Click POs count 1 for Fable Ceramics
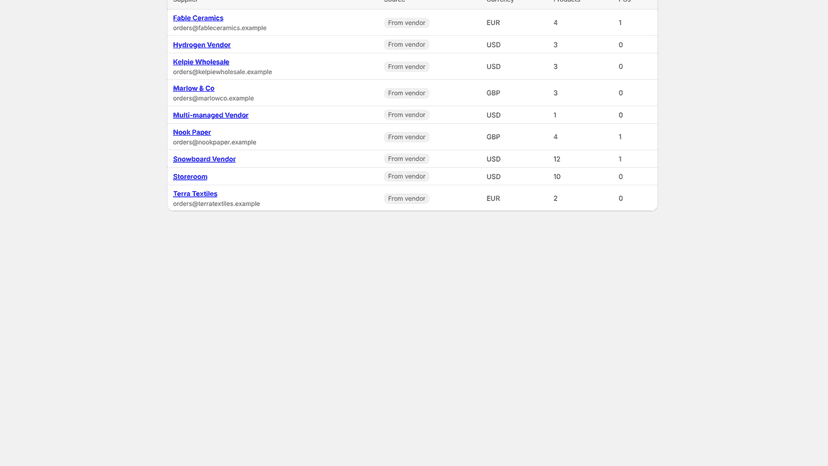The image size is (828, 466). (x=620, y=23)
